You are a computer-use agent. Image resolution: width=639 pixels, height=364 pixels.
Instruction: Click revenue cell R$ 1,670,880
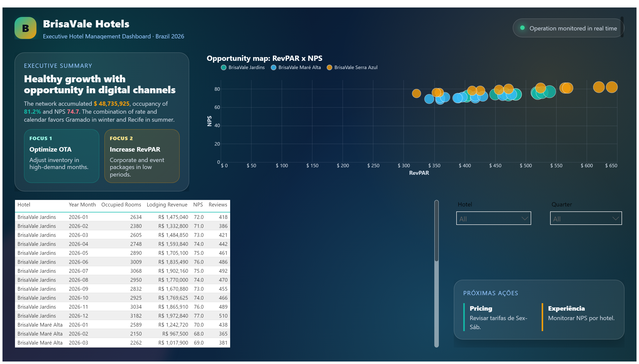pos(173,289)
